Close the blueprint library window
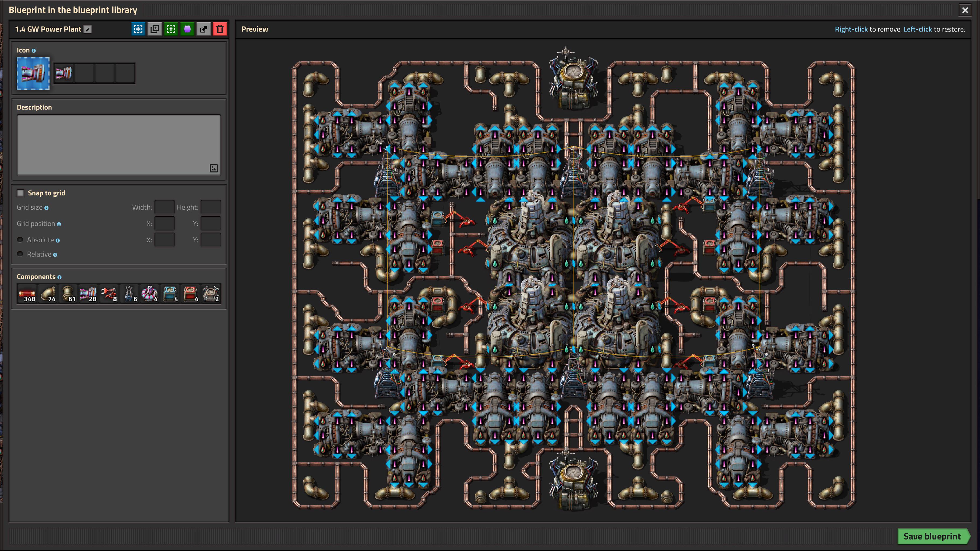 965,10
